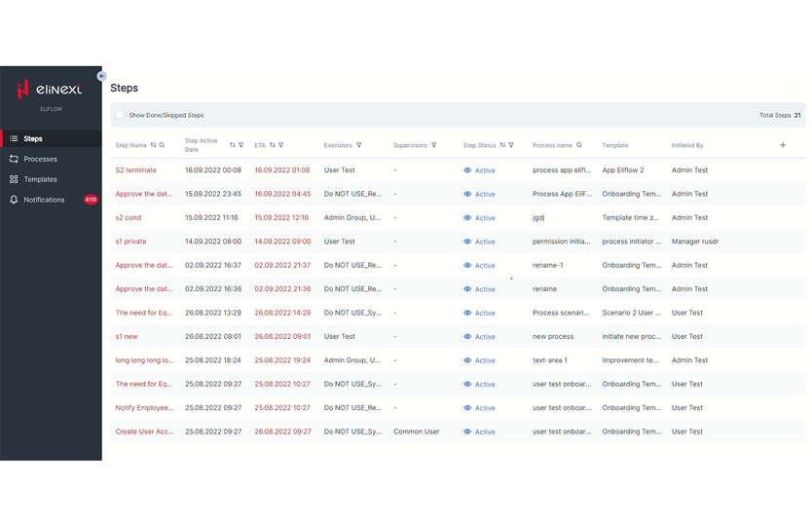Open the Executors column filter
This screenshot has width=812, height=526.
359,145
